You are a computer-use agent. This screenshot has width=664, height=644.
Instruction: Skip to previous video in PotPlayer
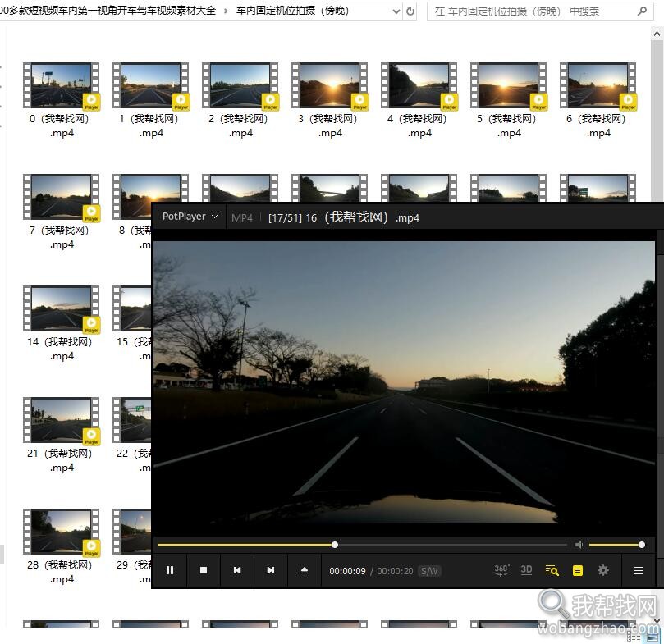point(237,570)
